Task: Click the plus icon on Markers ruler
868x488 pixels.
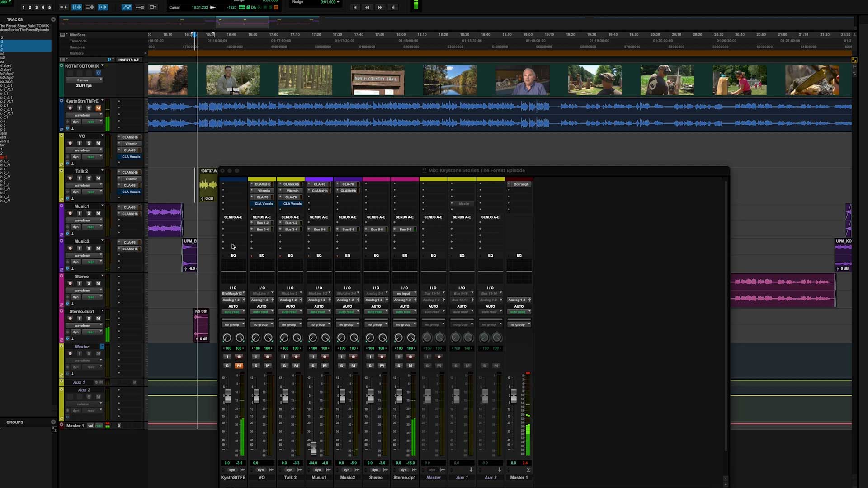Action: click(145, 53)
